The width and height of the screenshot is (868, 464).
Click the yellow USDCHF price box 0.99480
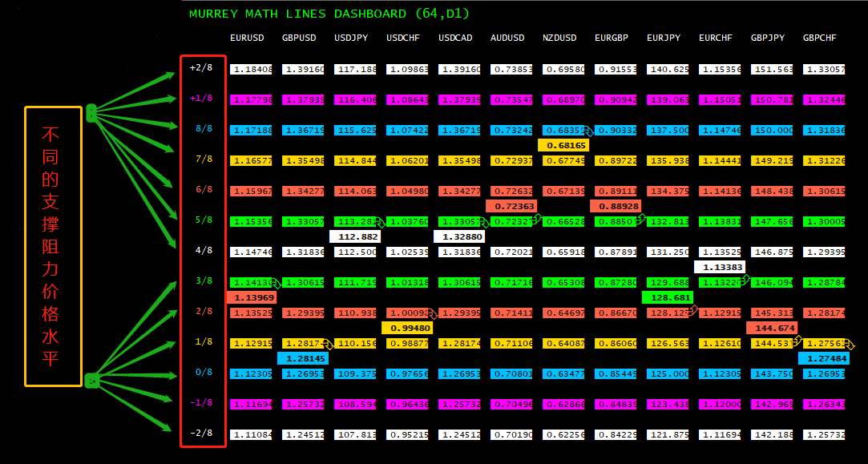[406, 328]
